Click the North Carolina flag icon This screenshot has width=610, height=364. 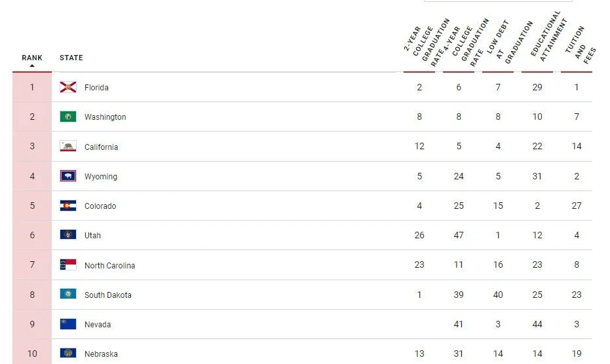pyautogui.click(x=68, y=265)
